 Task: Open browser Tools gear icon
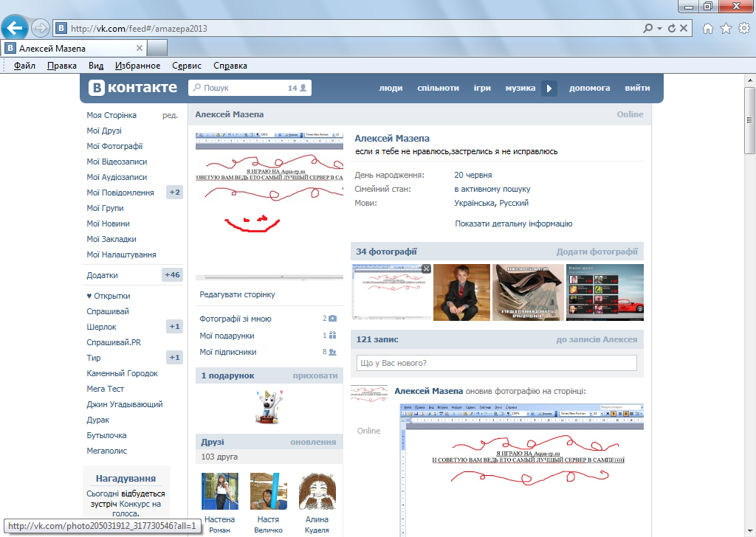[744, 29]
